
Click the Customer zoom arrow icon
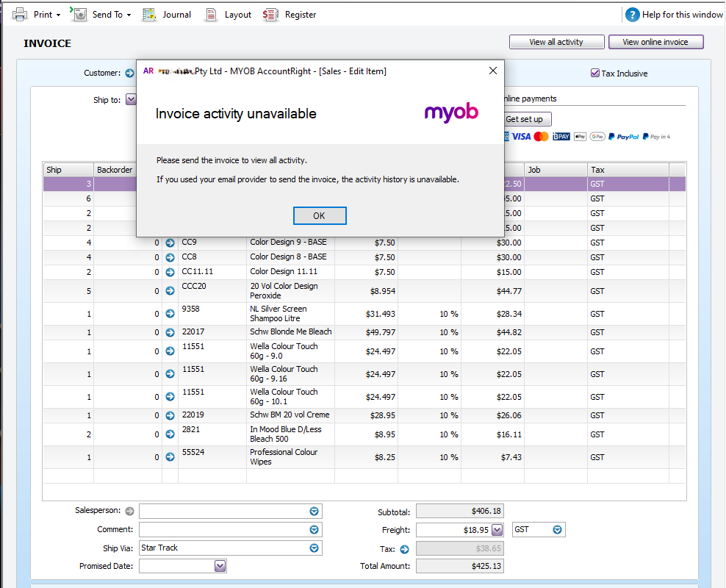[129, 73]
